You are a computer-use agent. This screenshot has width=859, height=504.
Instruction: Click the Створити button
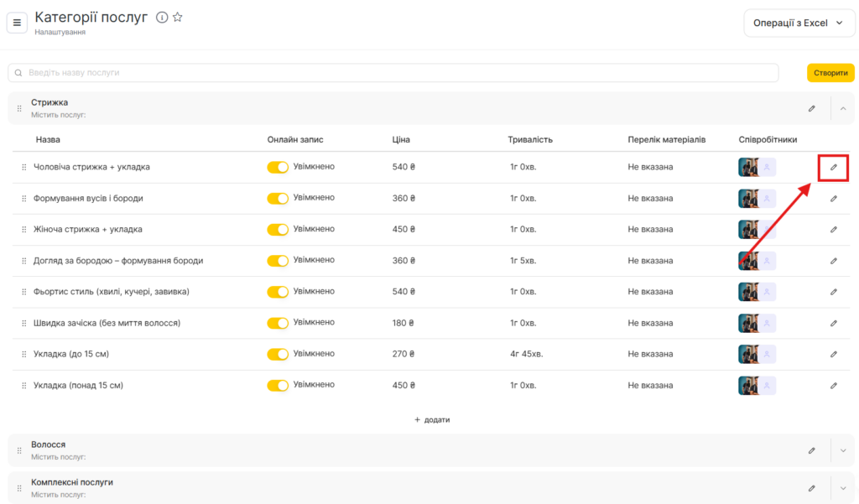coord(830,73)
